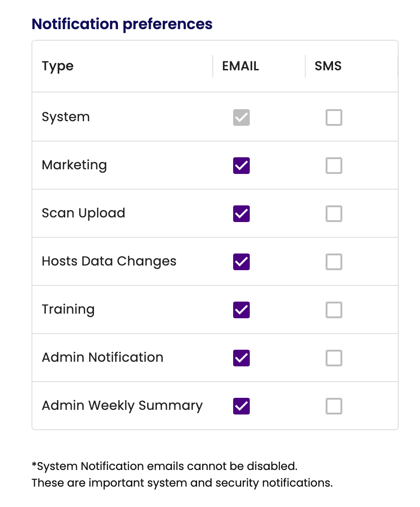
Task: Enable SMS for Scan Upload
Action: [x=334, y=214]
